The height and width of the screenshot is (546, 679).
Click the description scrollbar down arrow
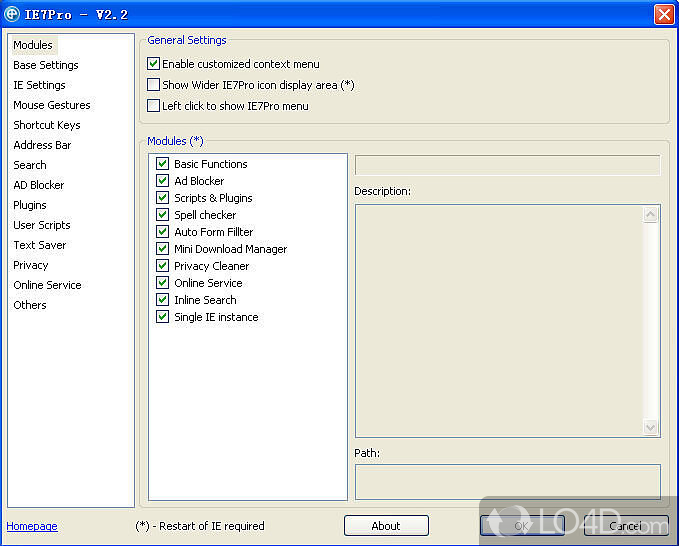(651, 428)
